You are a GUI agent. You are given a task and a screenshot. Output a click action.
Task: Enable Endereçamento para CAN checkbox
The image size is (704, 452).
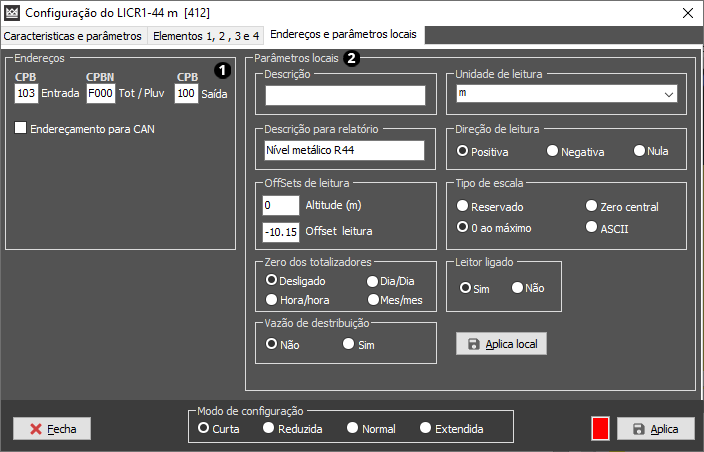21,128
